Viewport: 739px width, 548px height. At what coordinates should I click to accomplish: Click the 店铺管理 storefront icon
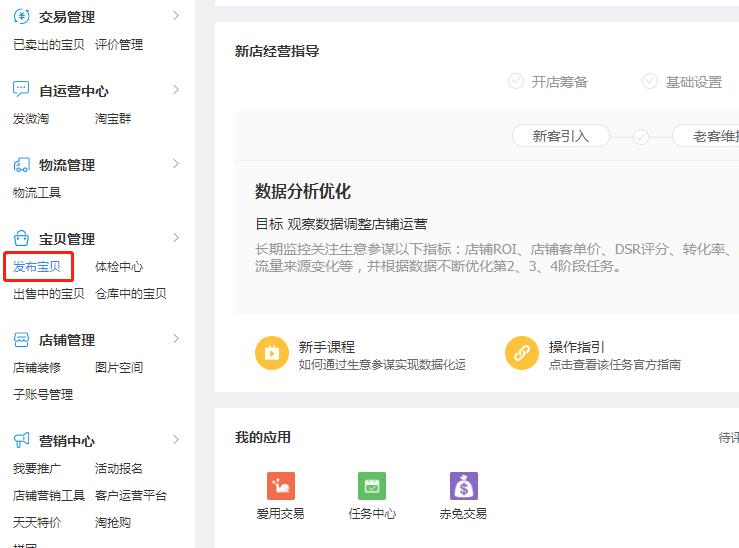(x=21, y=340)
